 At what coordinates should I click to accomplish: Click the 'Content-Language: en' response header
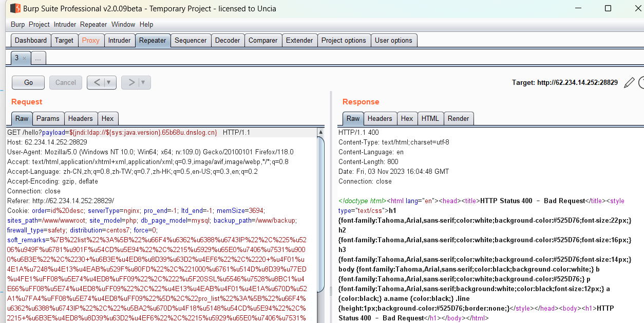point(371,152)
